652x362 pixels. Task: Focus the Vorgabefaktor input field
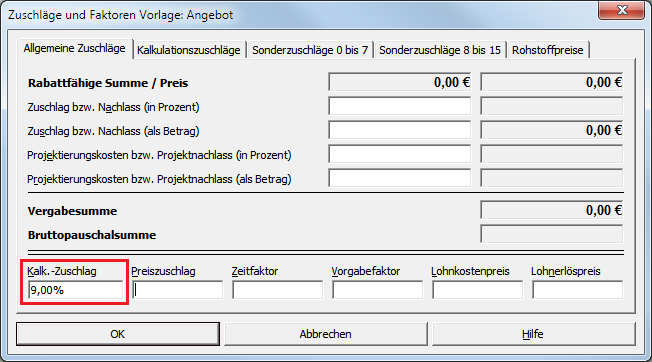coord(377,290)
